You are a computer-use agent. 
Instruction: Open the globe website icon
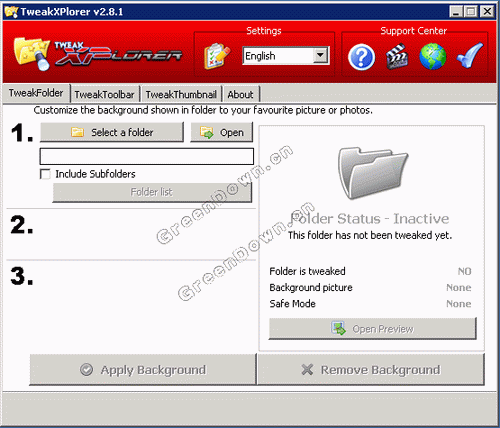click(433, 57)
